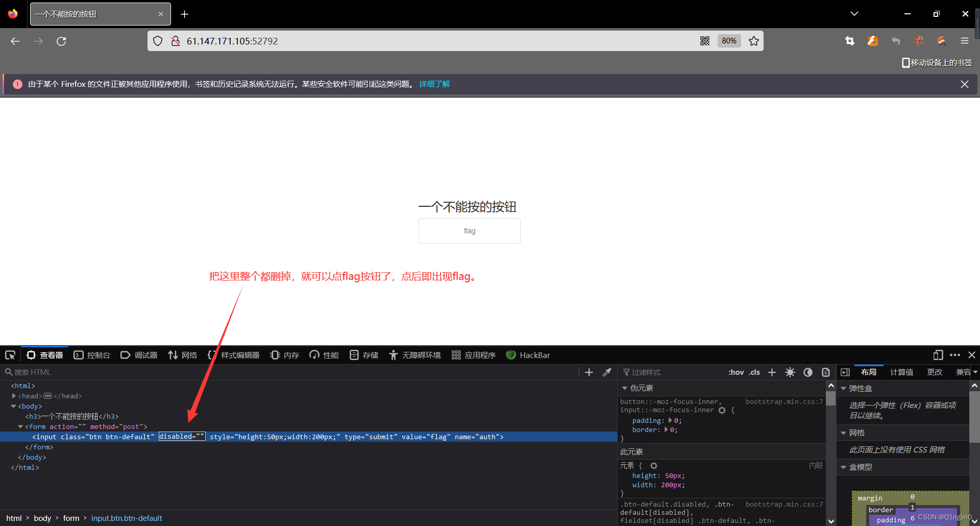Click the insecure connection lock icon
Viewport: 980px width, 526px height.
[x=176, y=41]
